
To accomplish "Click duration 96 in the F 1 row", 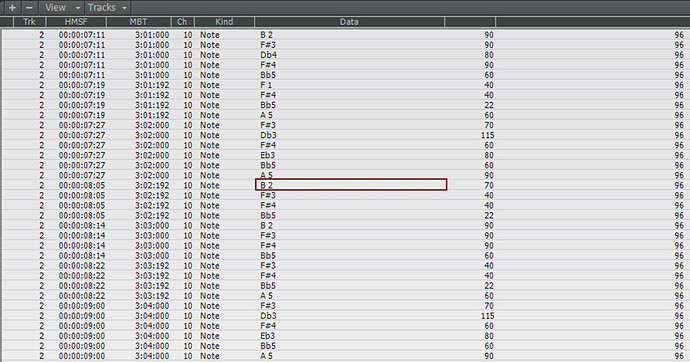I will click(x=679, y=85).
